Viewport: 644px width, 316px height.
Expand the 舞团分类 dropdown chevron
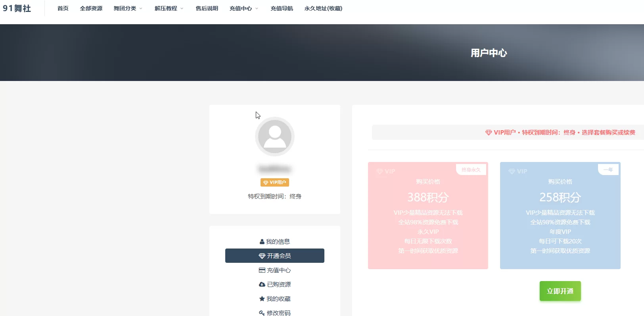[141, 8]
